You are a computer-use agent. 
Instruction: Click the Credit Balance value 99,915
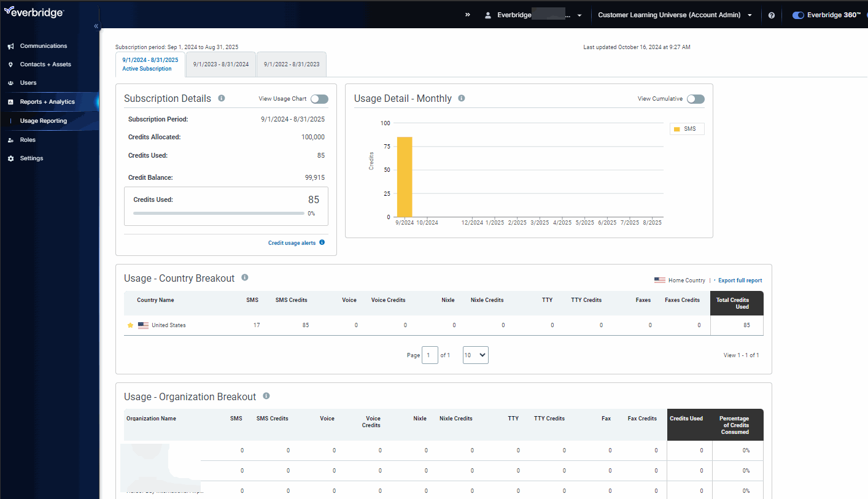click(315, 178)
